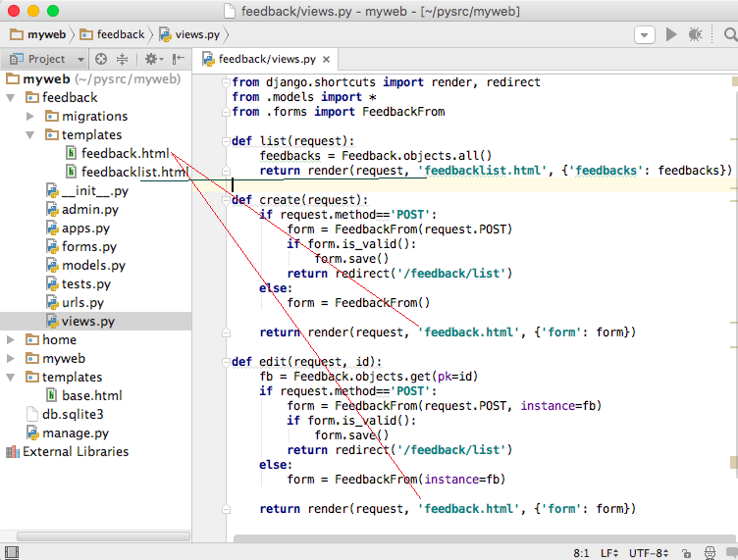The image size is (738, 560).
Task: Select forms.py file
Action: pos(89,246)
